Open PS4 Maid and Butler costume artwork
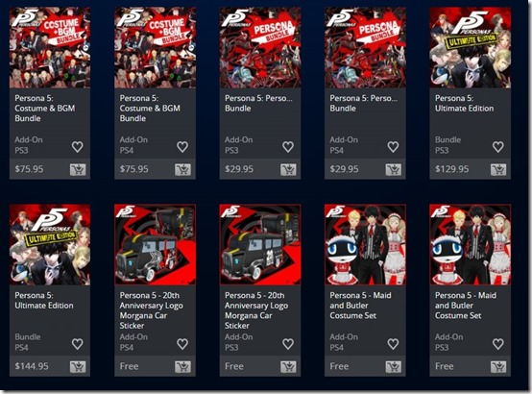This screenshot has width=532, height=394. (x=365, y=244)
